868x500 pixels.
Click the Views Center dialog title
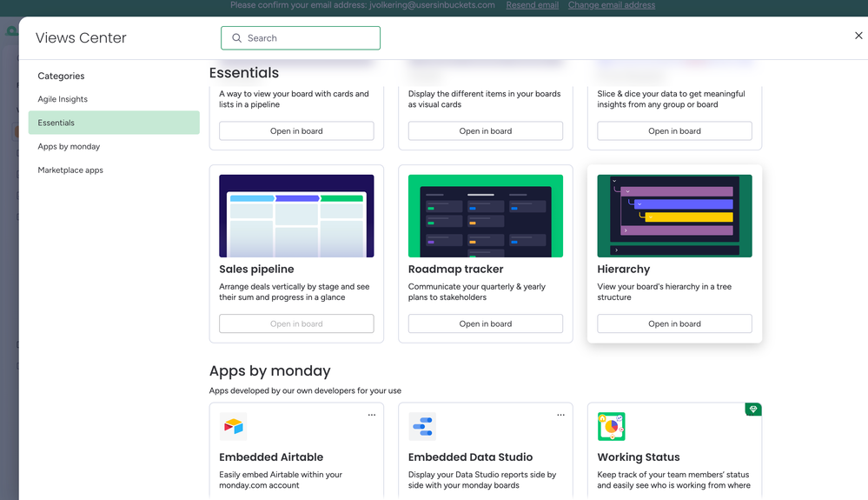coord(81,37)
